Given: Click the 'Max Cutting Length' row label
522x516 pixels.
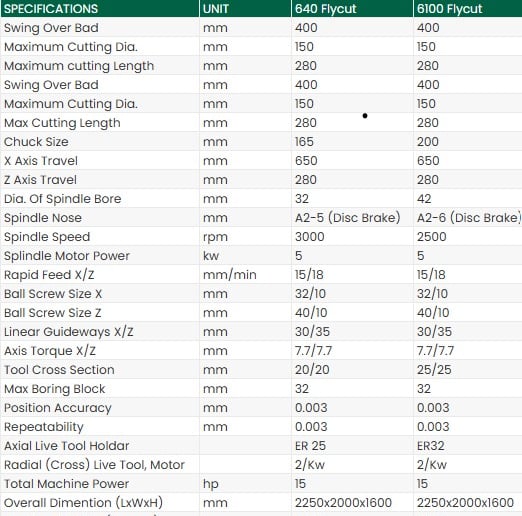Looking at the screenshot, I should [62, 123].
